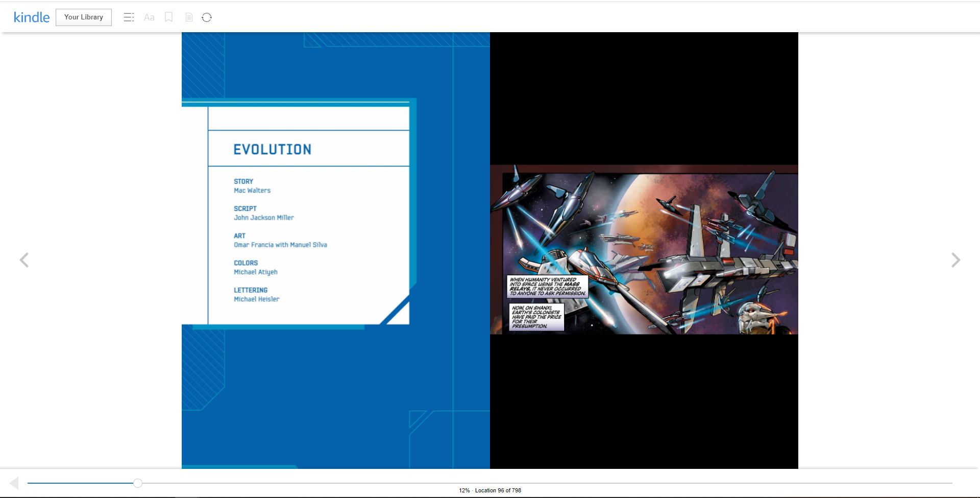Click the EVOLUTION title heading
The image size is (980, 498).
[273, 150]
